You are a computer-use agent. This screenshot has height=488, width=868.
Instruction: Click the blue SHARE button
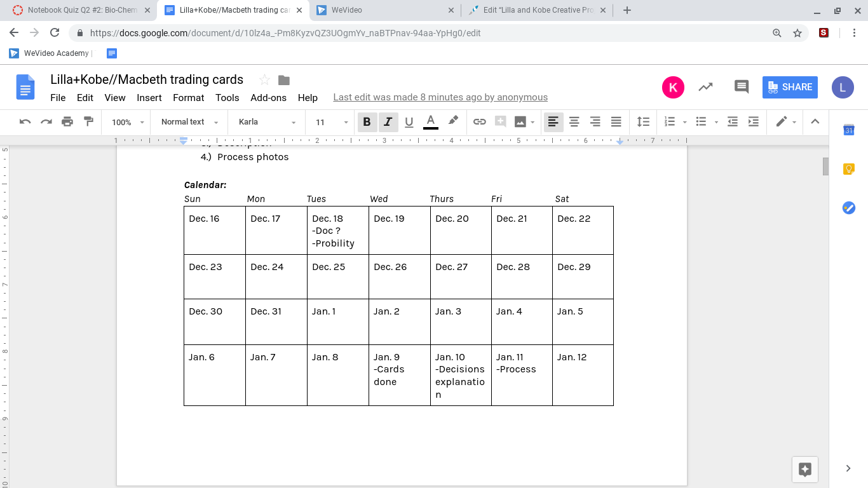pos(790,87)
